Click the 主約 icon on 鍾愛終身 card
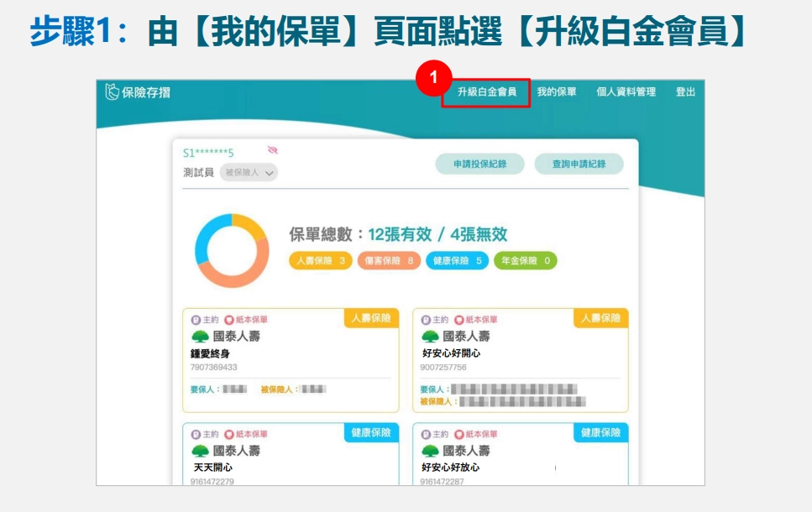This screenshot has height=512, width=812. pos(195,320)
